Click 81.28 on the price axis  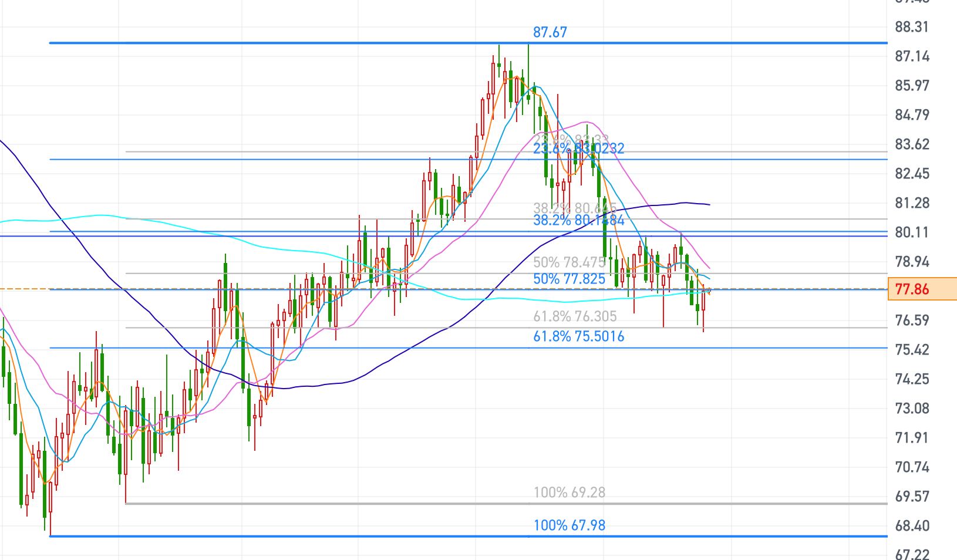[912, 203]
